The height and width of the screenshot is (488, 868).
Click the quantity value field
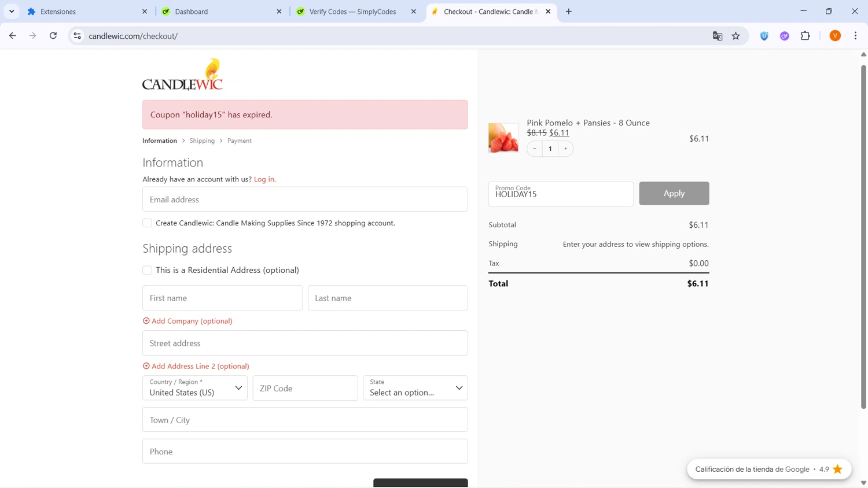[550, 149]
